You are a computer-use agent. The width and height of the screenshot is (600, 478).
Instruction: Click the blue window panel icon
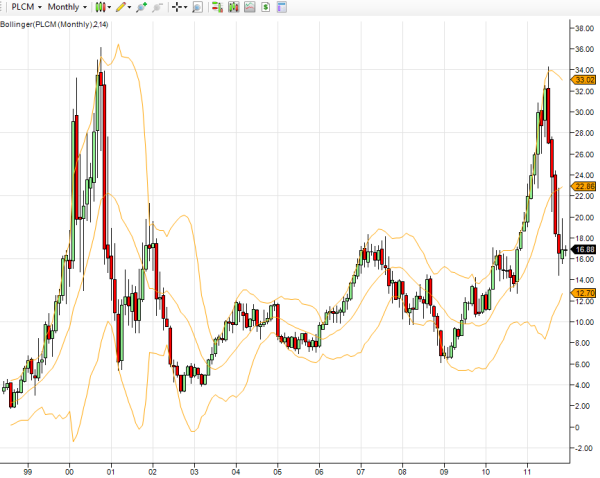[282, 7]
